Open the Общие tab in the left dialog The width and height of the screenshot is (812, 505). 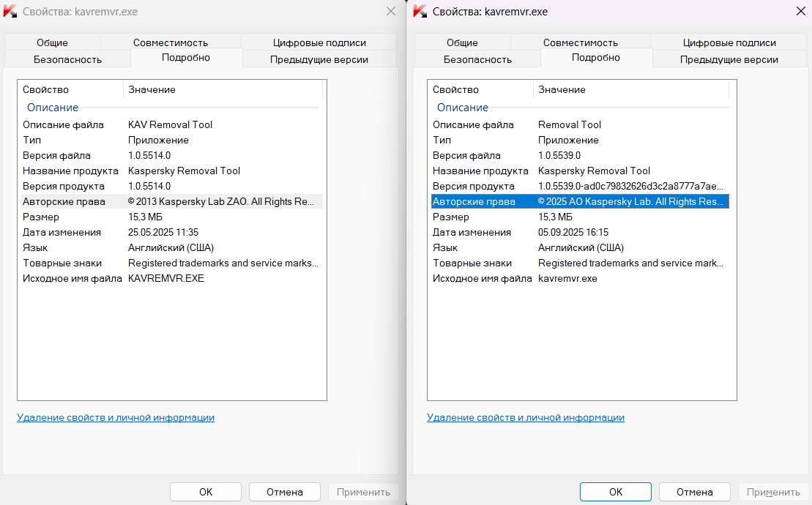(x=52, y=42)
